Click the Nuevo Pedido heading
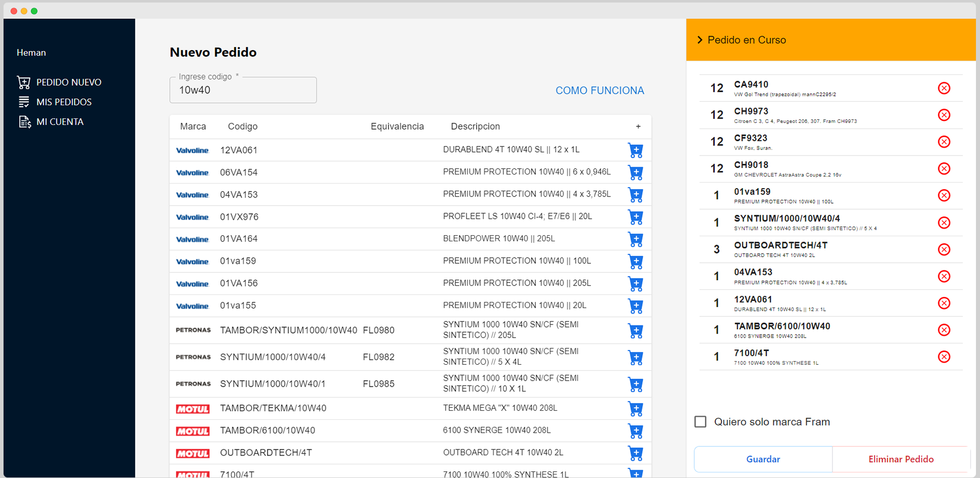This screenshot has height=478, width=980. point(213,52)
